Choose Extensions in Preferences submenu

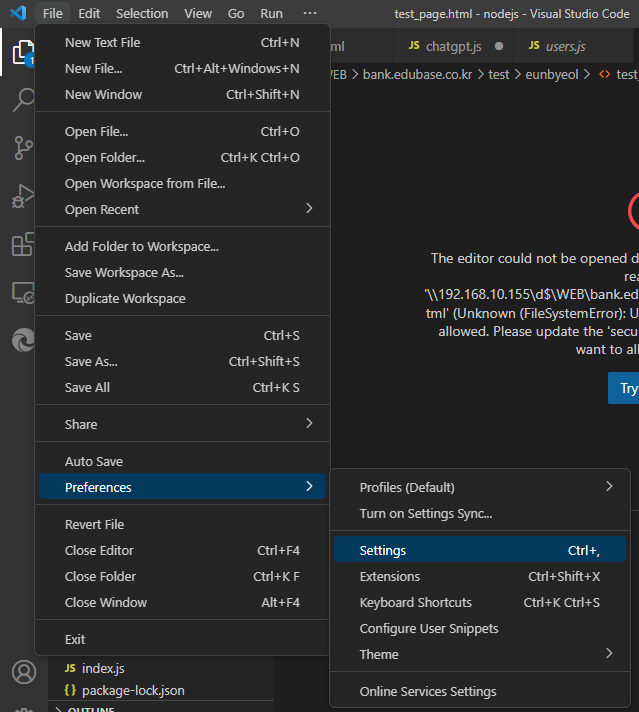[x=480, y=576]
